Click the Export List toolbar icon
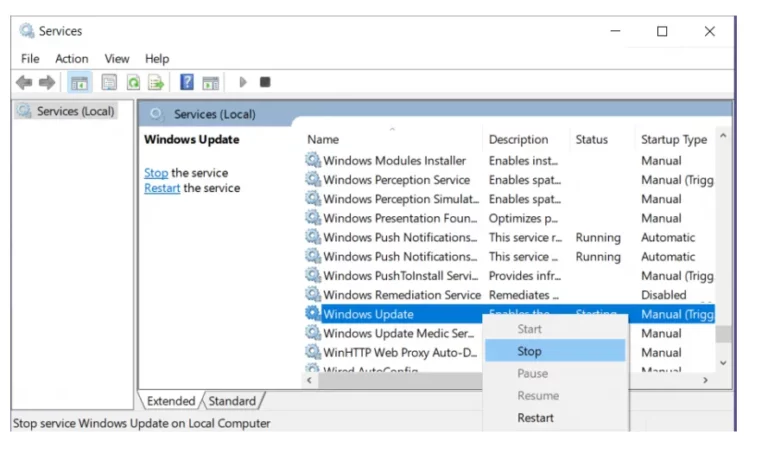Screen dimensions: 768x460 click(x=156, y=82)
